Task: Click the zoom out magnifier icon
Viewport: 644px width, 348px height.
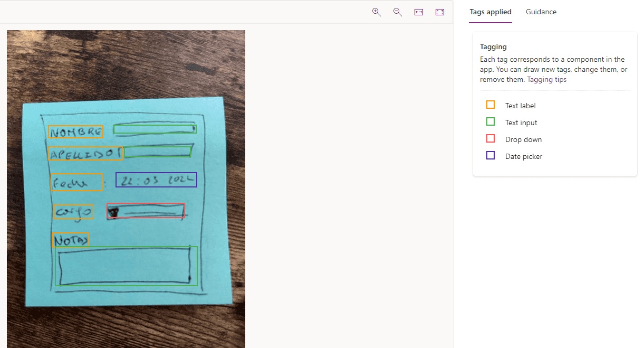Action: coord(398,12)
